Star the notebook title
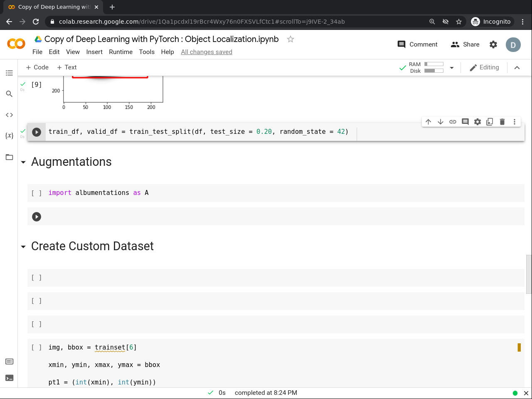The image size is (532, 399). (291, 39)
